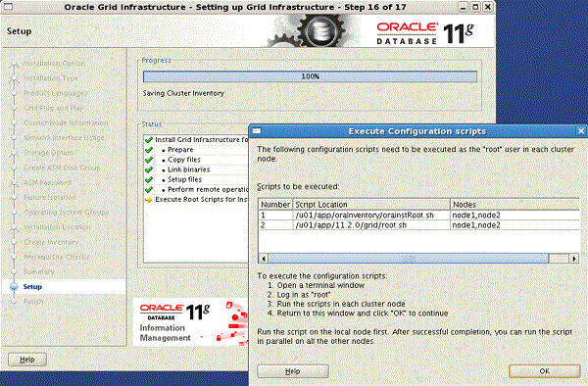Select the Installation Location step

(x=57, y=227)
